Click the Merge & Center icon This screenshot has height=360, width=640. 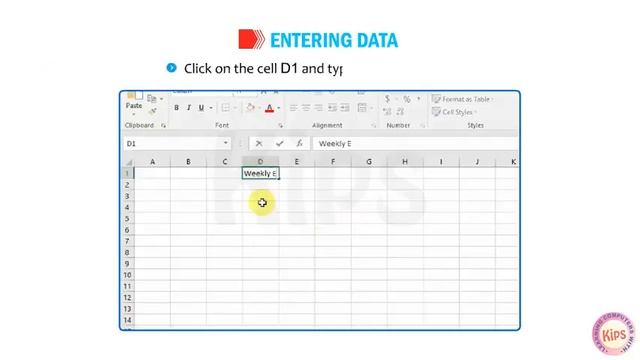[362, 108]
